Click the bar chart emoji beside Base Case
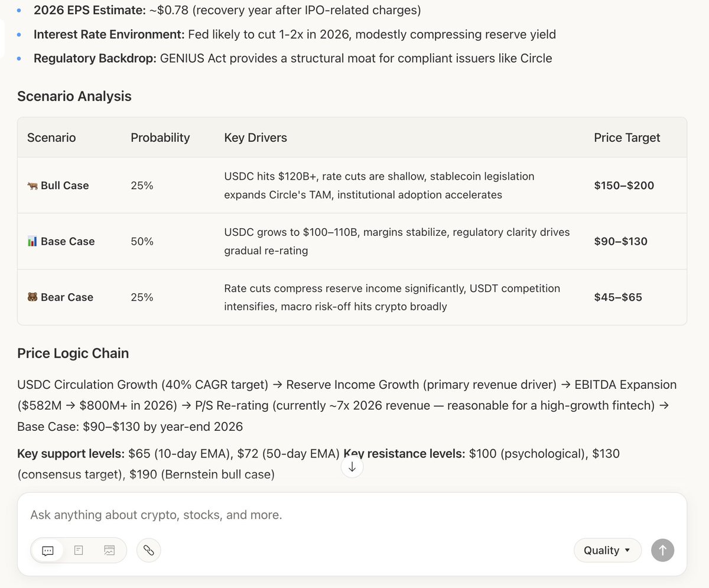709x588 pixels. [x=32, y=242]
